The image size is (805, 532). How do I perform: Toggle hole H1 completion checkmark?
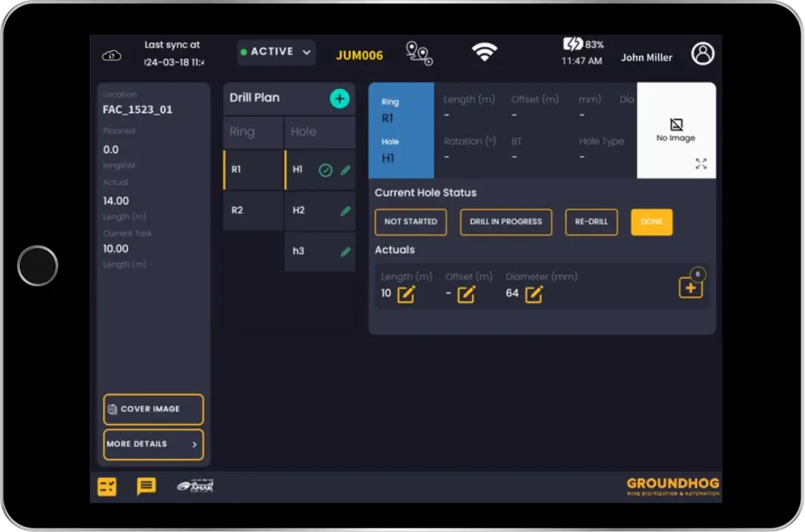(x=326, y=170)
